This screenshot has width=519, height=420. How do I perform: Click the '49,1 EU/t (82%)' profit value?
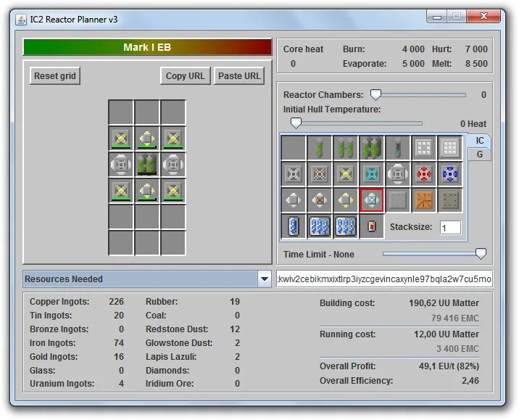tap(449, 366)
